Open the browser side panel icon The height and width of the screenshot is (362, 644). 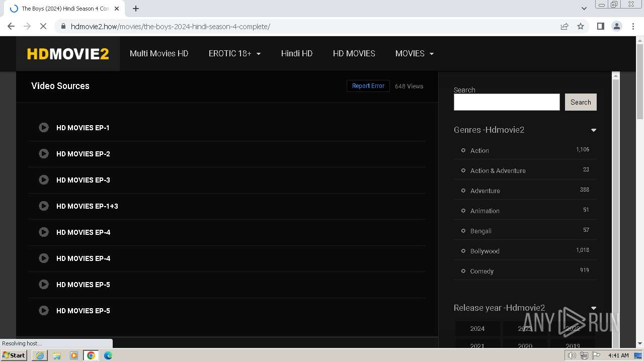tap(600, 26)
